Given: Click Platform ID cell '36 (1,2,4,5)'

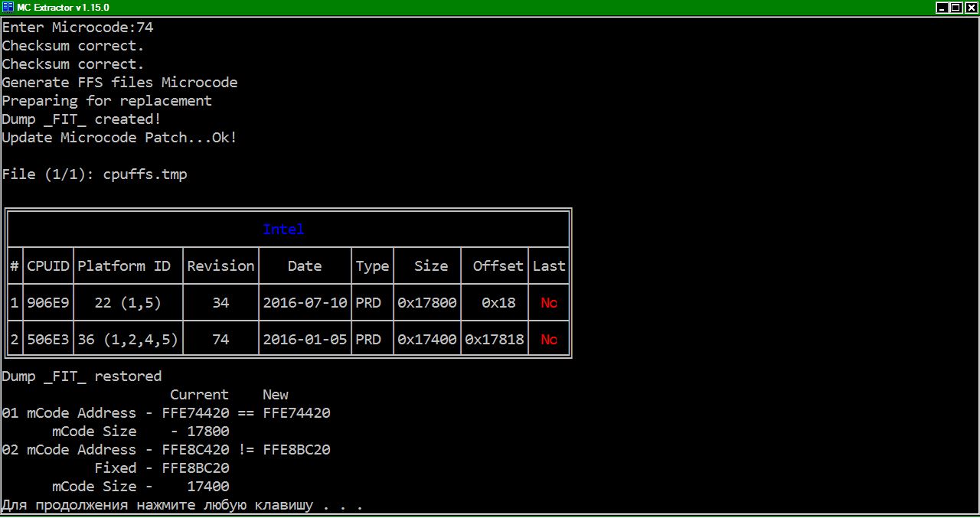Looking at the screenshot, I should (128, 340).
